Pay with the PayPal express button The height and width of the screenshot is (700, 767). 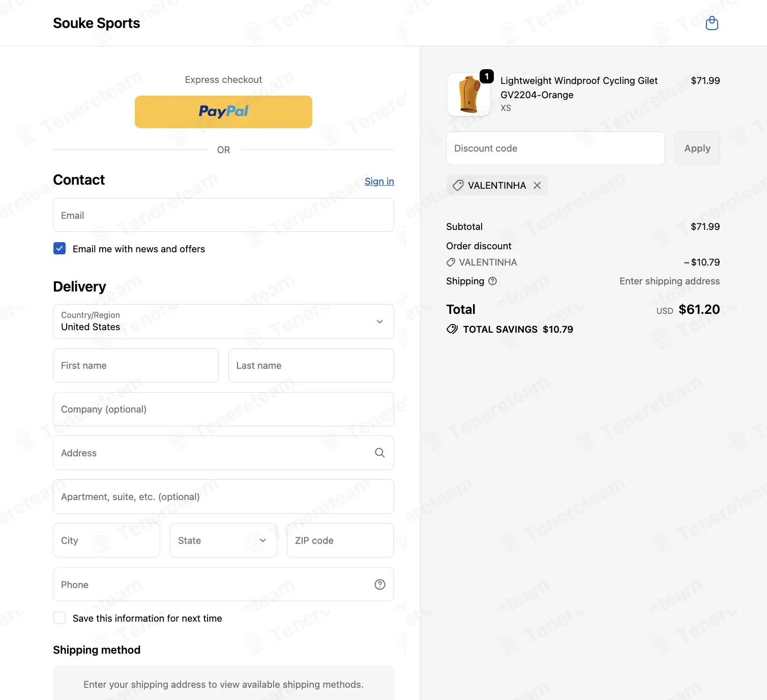223,112
